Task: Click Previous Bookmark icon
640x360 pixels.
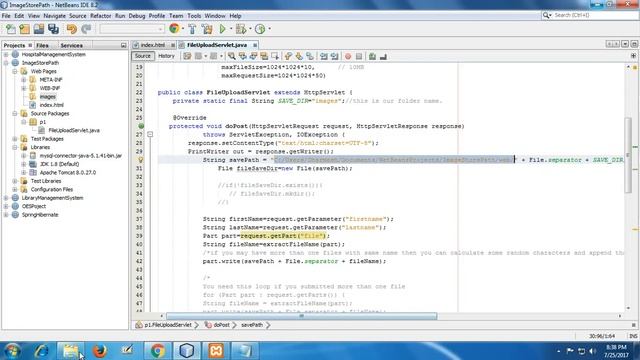Action: (x=289, y=56)
